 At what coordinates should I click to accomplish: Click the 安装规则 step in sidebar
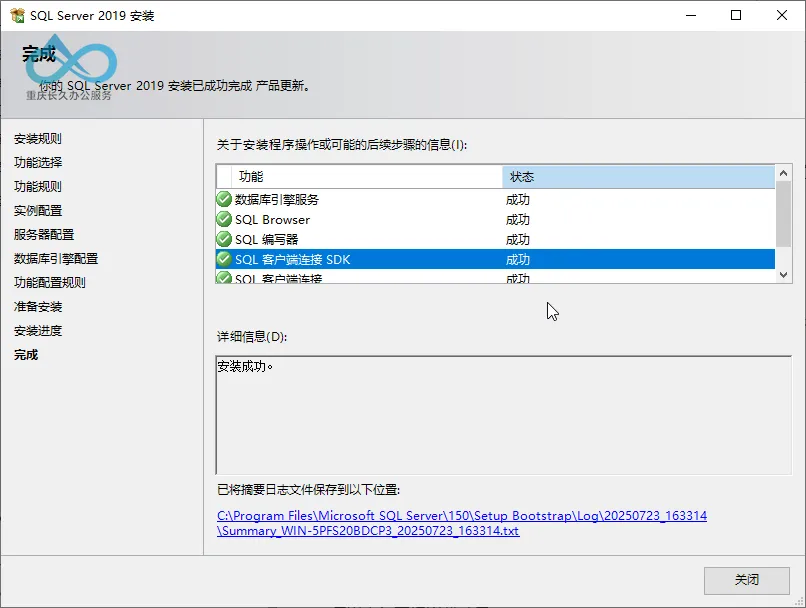coord(38,139)
